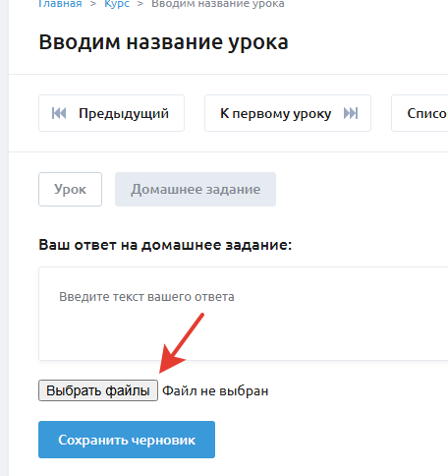Image resolution: width=448 pixels, height=476 pixels.
Task: Jump to К первому уроку button
Action: (x=288, y=113)
